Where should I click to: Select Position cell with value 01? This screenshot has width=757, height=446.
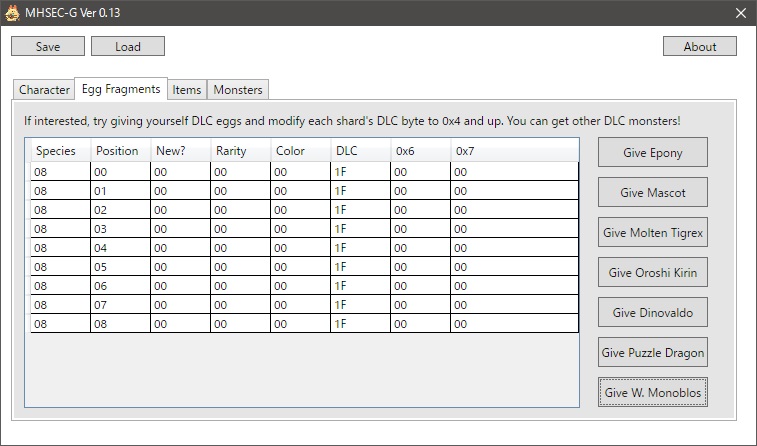[121, 191]
